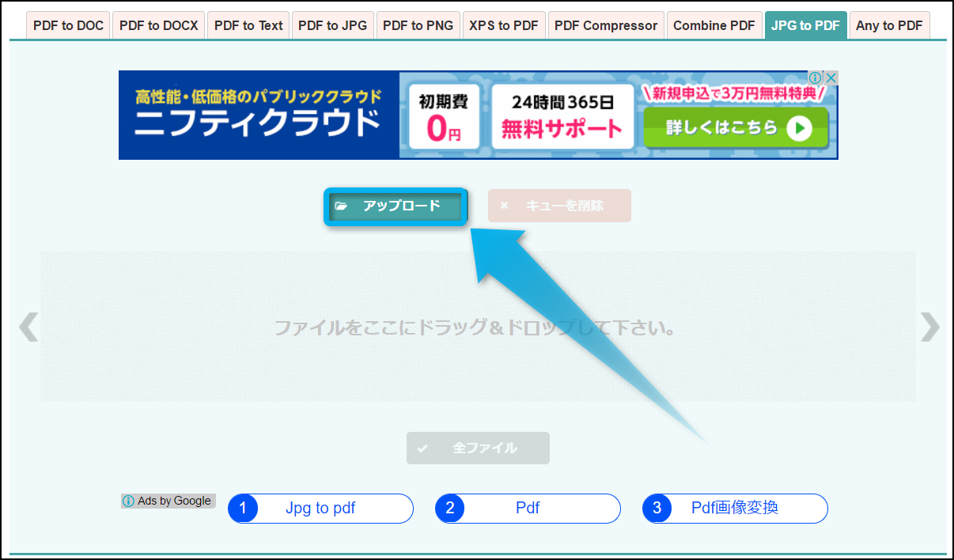Select the PDF Compressor tab
The height and width of the screenshot is (560, 954).
(x=605, y=25)
